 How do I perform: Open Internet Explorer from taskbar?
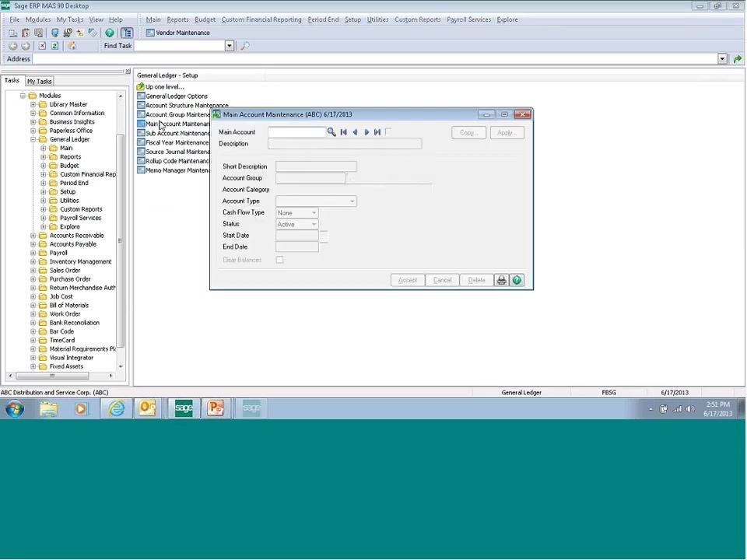click(116, 408)
